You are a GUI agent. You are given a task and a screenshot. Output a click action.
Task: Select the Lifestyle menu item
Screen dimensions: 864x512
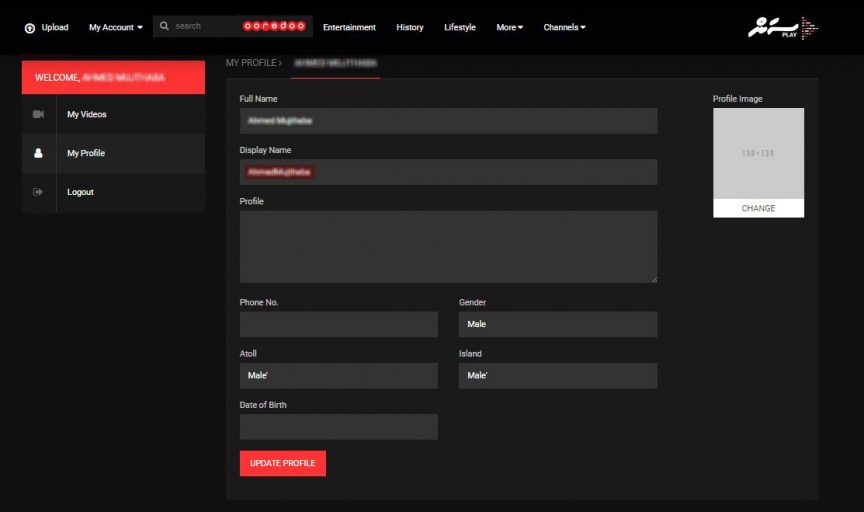[x=460, y=28]
